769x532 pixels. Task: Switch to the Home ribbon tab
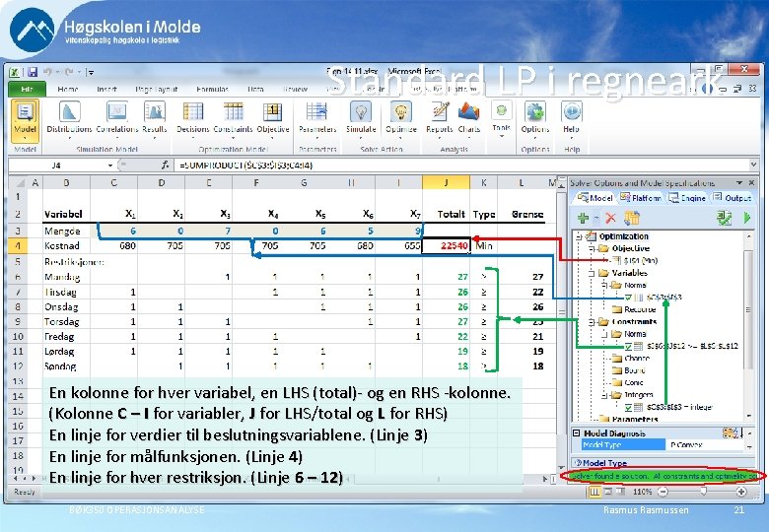coord(67,89)
